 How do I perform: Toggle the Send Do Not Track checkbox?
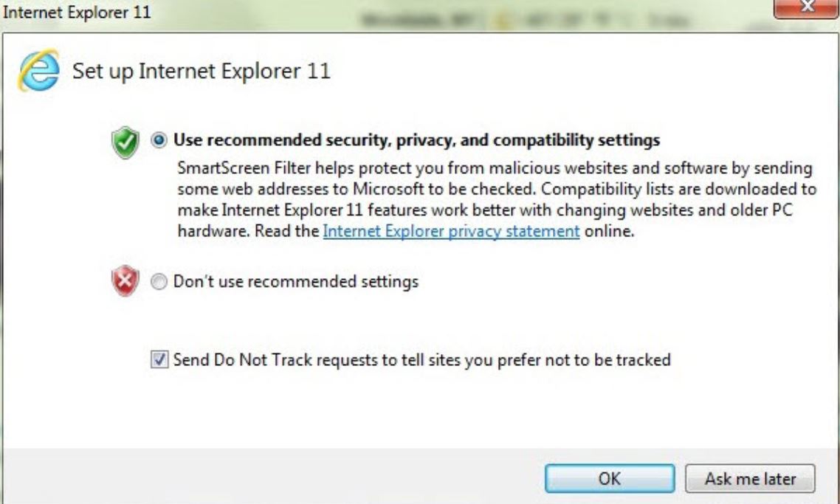(x=159, y=360)
